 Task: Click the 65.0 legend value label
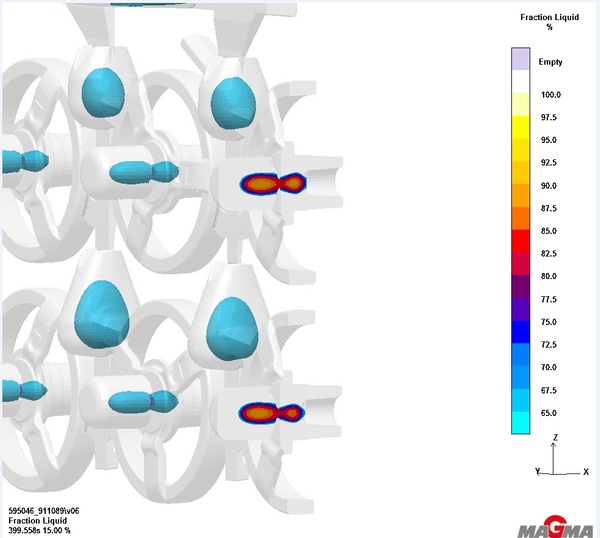(550, 413)
